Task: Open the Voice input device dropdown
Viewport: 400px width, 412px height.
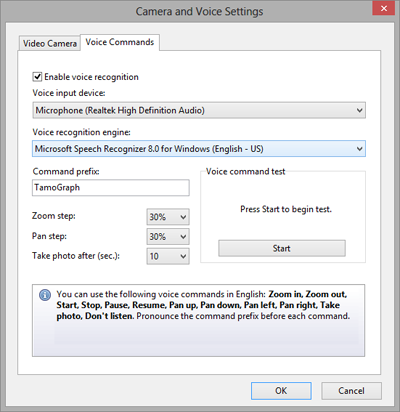Action: coord(199,110)
